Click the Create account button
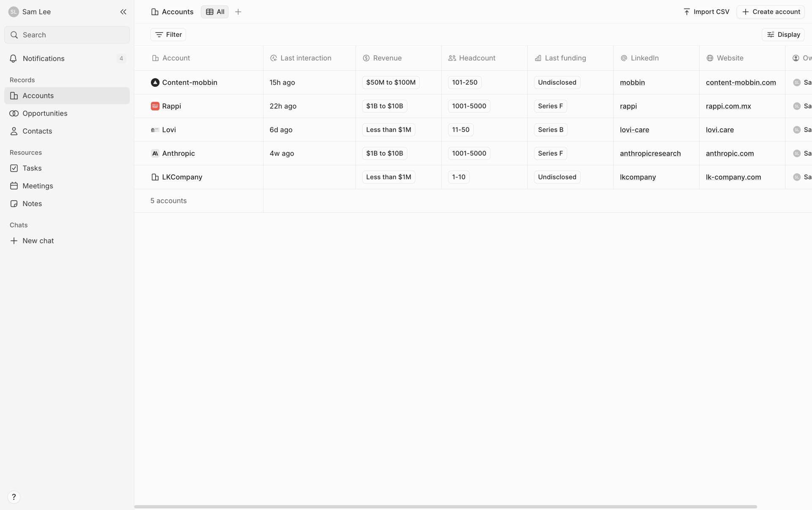 (x=771, y=12)
